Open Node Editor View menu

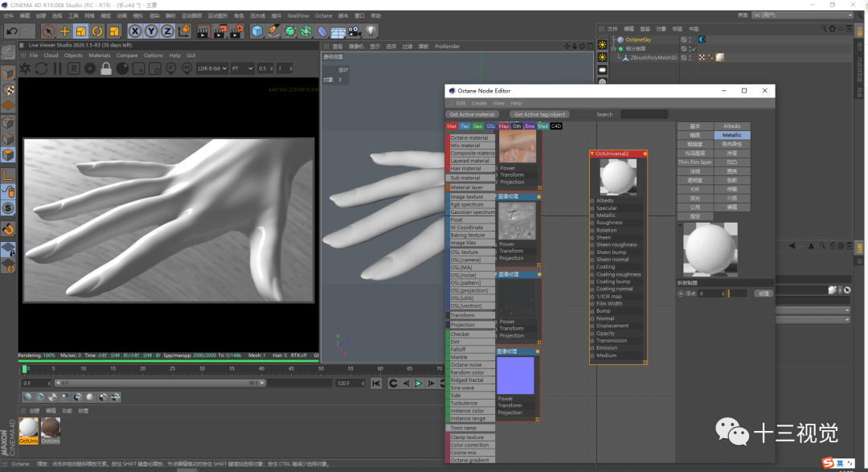coord(498,104)
